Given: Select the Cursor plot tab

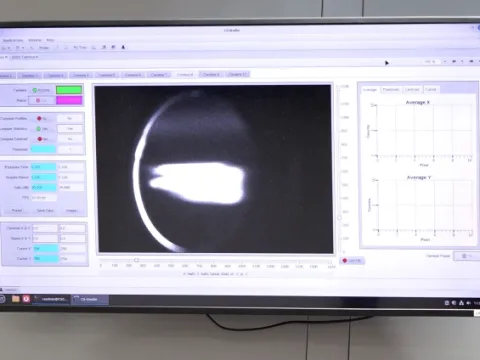Looking at the screenshot, I should pos(431,89).
